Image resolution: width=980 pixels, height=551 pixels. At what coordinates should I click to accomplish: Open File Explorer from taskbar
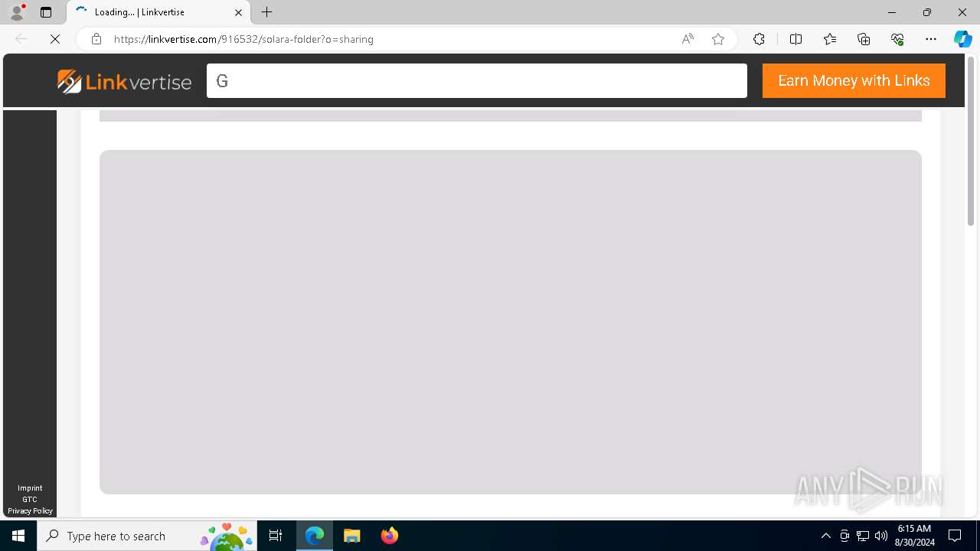coord(351,536)
